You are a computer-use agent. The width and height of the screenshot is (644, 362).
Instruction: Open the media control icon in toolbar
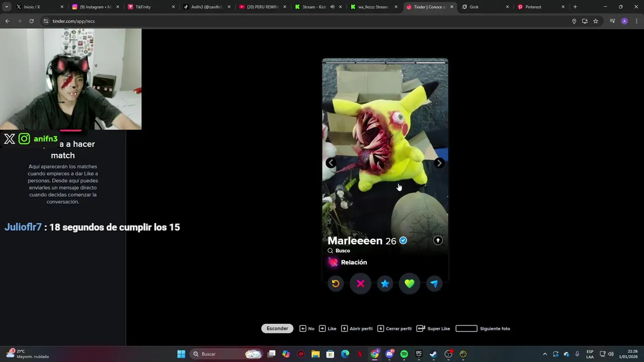[x=612, y=21]
